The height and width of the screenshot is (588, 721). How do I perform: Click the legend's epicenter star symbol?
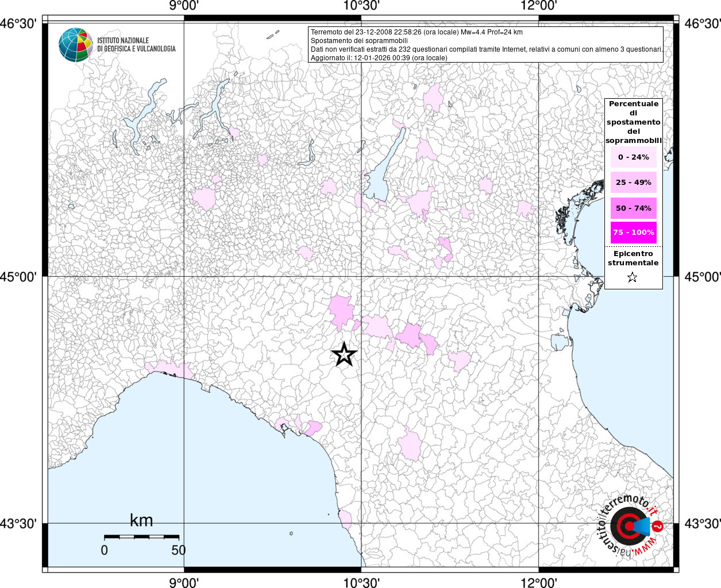coord(633,277)
